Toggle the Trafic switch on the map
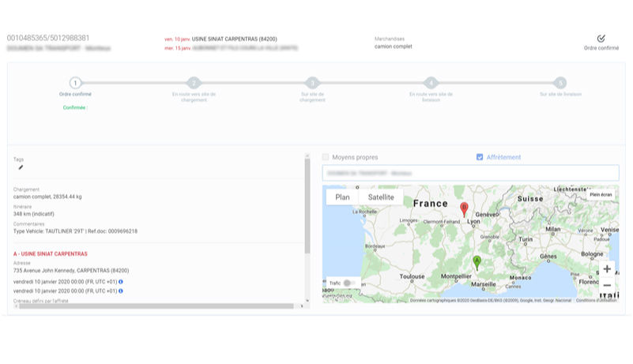 [x=349, y=283]
